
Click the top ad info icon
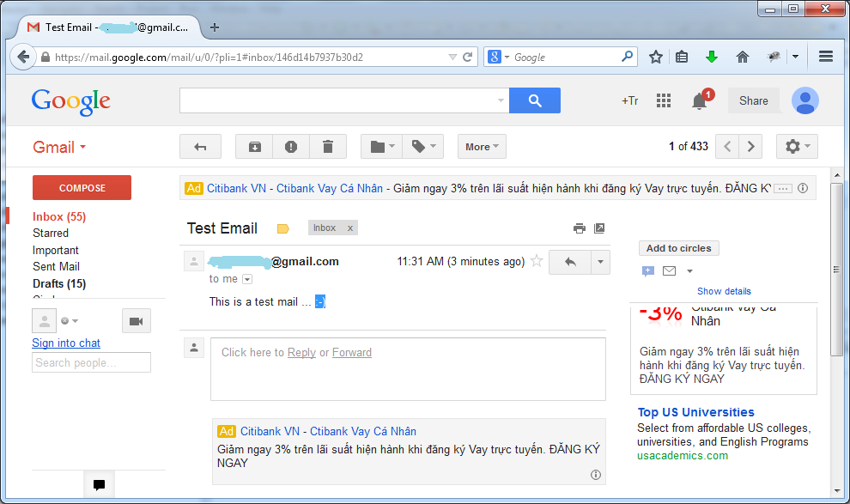(803, 188)
